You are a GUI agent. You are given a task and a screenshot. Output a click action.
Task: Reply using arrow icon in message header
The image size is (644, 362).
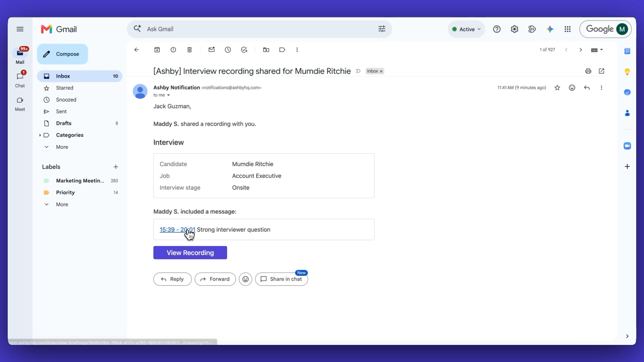(587, 88)
